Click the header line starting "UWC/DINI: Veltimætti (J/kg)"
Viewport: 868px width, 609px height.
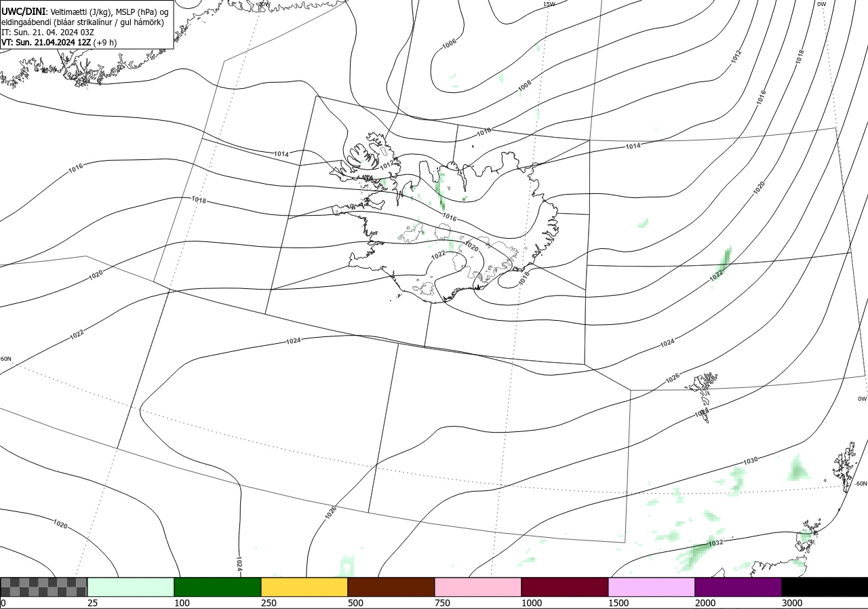85,12
